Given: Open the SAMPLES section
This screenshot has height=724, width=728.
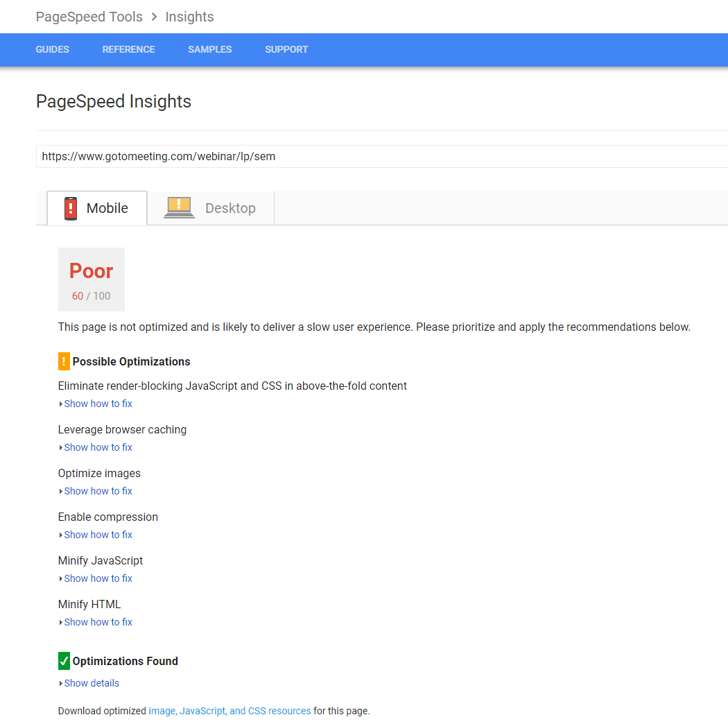Looking at the screenshot, I should click(209, 49).
